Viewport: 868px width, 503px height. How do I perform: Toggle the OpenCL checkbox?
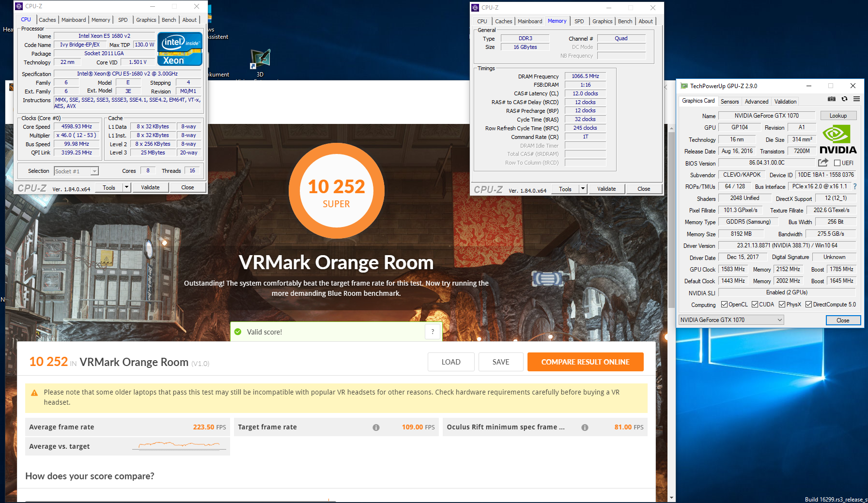point(724,305)
